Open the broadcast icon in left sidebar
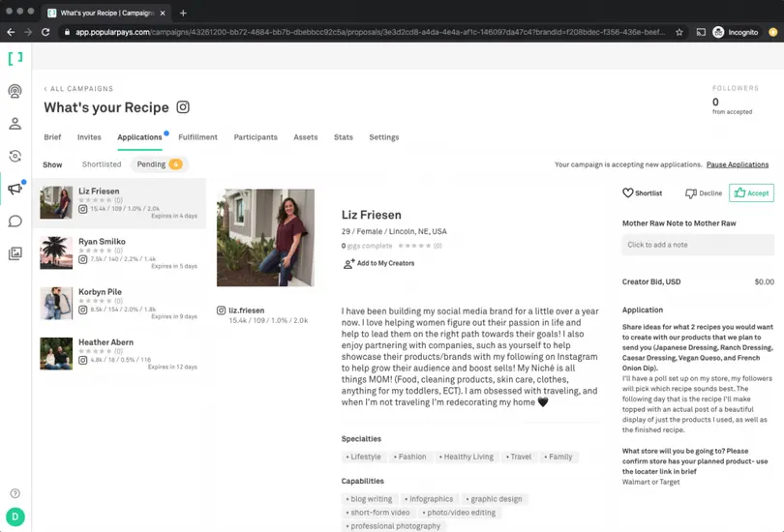 (x=15, y=92)
